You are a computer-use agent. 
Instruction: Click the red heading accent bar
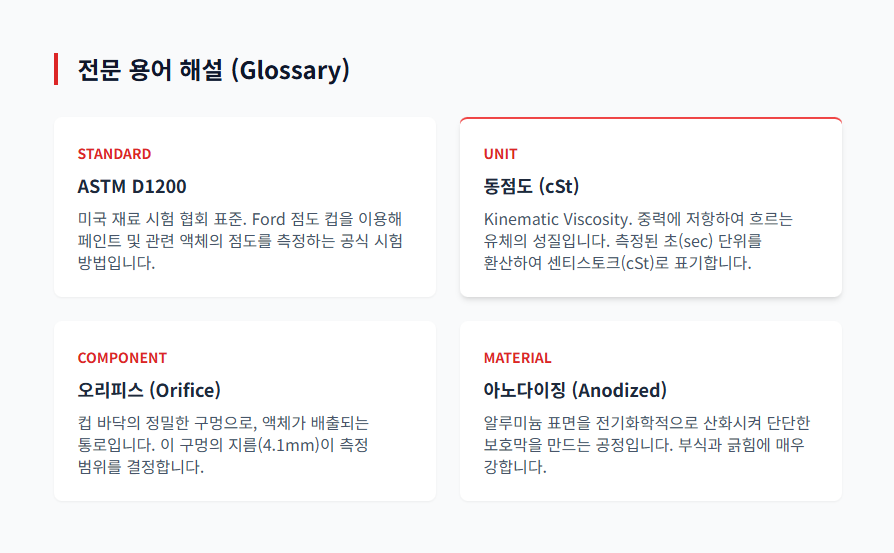tap(56, 70)
